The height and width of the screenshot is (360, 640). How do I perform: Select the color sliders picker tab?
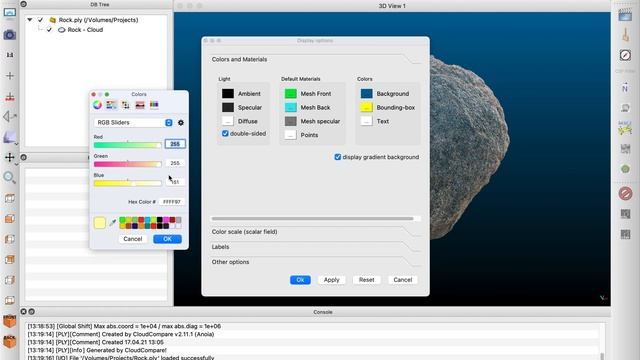tap(111, 105)
